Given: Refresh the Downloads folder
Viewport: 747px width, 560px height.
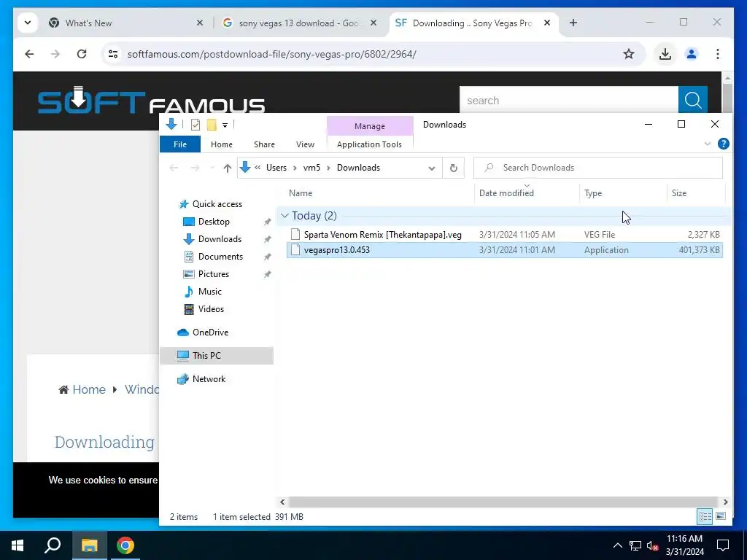Looking at the screenshot, I should point(454,168).
